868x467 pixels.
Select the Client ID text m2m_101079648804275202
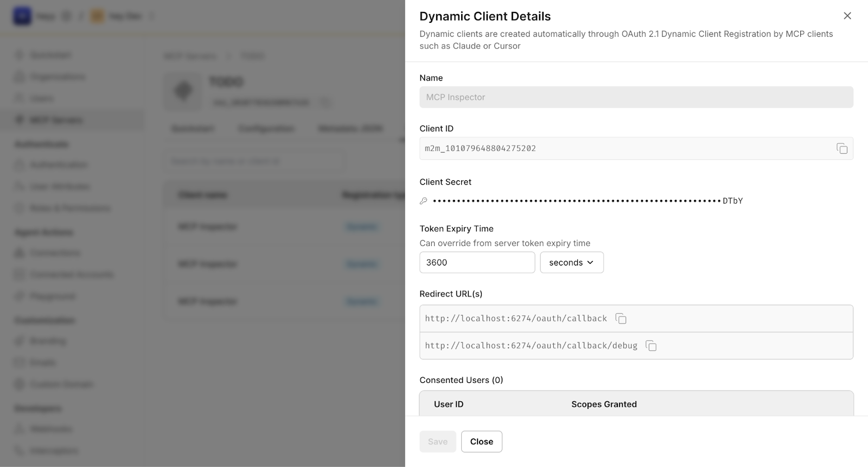point(481,148)
